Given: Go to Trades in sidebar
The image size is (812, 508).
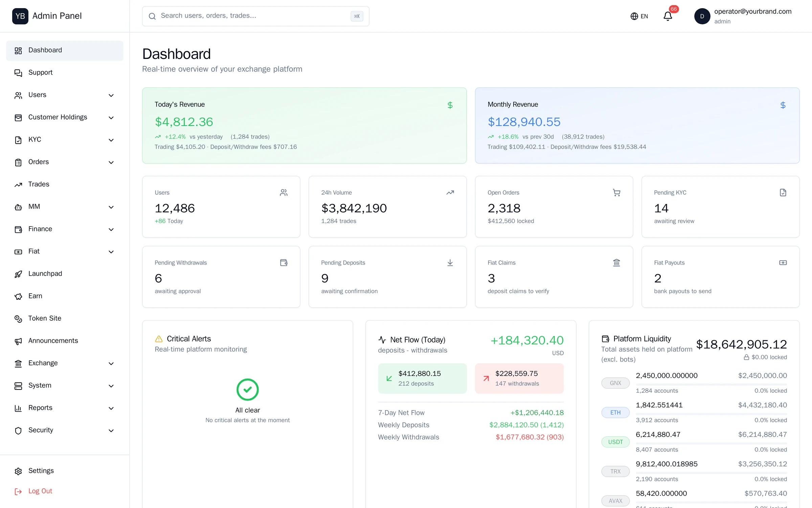Looking at the screenshot, I should 65,185.
